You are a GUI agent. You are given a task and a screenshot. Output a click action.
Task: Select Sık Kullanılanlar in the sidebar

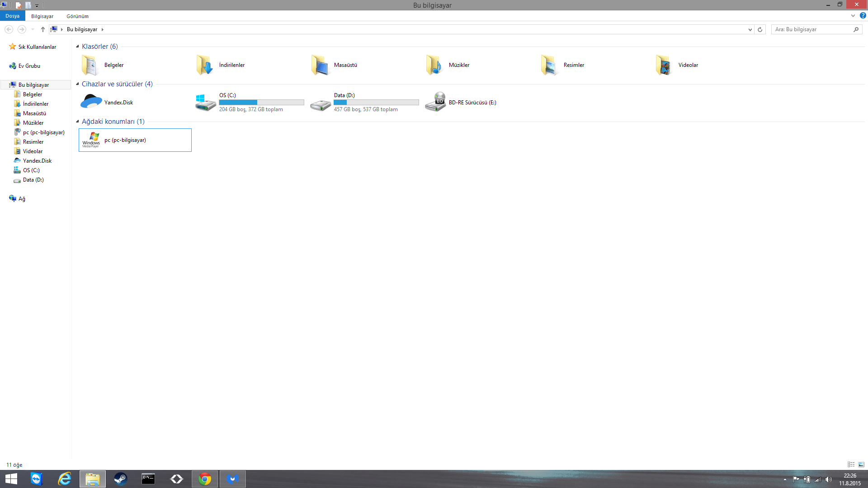point(37,47)
